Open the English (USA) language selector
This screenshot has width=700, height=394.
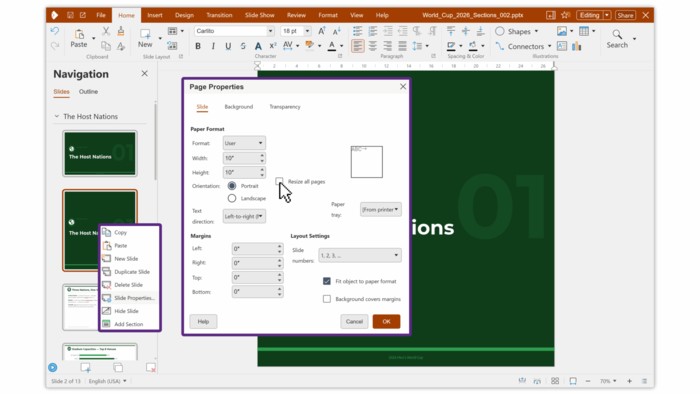(x=108, y=381)
